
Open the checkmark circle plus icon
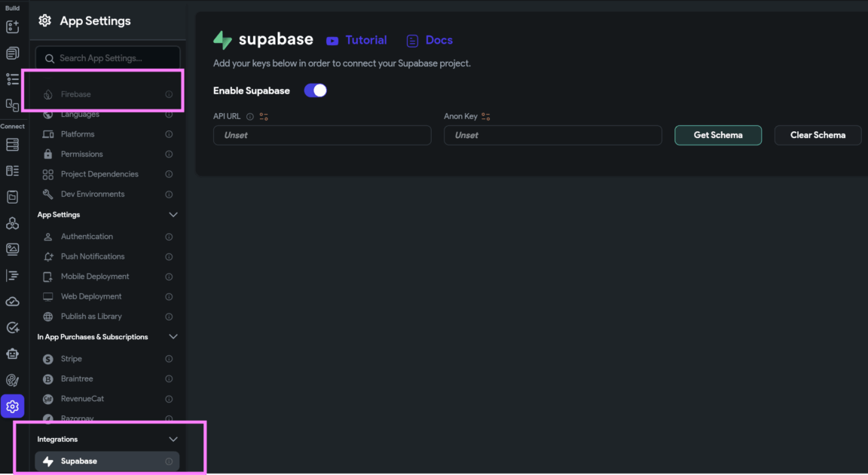coord(12,328)
